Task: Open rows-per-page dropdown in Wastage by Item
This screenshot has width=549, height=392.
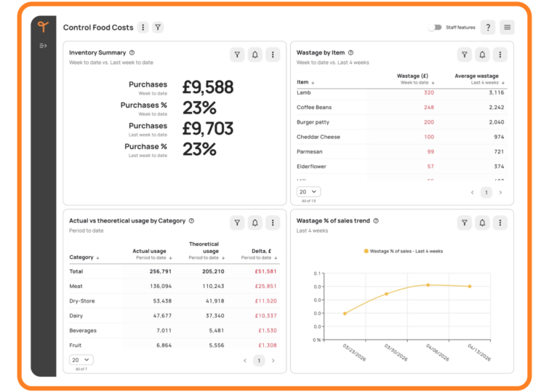Action: click(x=308, y=192)
